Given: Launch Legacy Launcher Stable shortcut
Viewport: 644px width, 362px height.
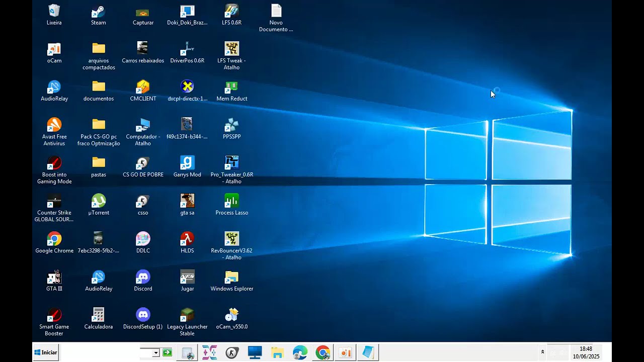Looking at the screenshot, I should pos(187,322).
